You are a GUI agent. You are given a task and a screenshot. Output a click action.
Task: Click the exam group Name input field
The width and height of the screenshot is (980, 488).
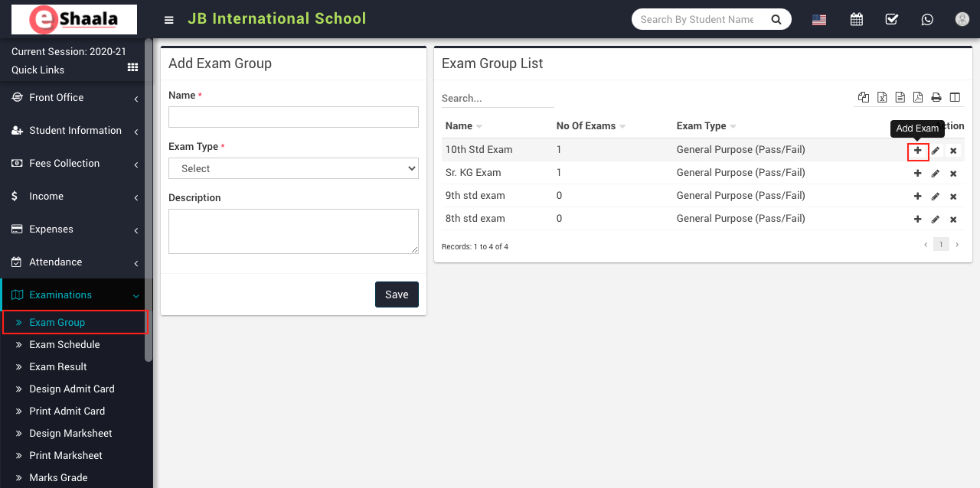[293, 117]
